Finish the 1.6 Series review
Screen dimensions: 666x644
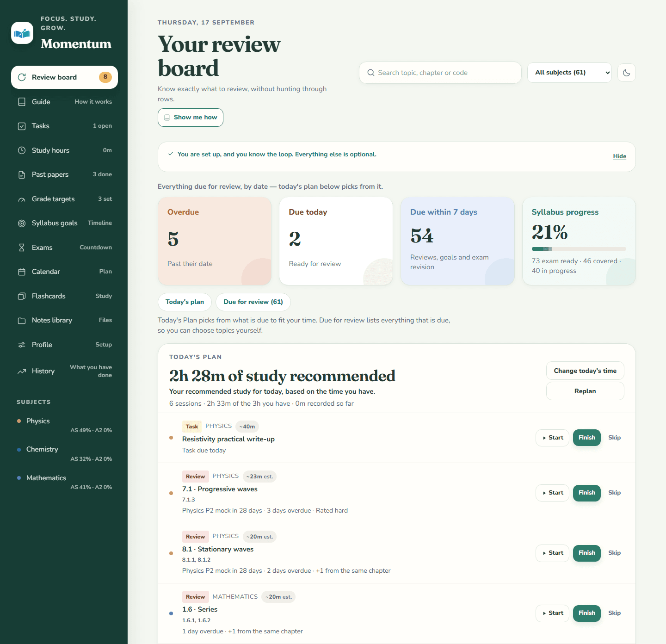pyautogui.click(x=587, y=613)
